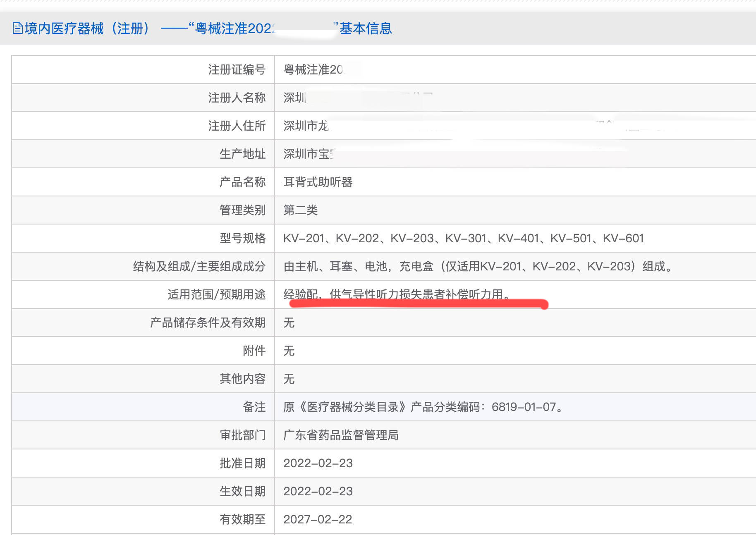Click the expiry date 2027-02-22
The image size is (756, 535).
tap(318, 519)
